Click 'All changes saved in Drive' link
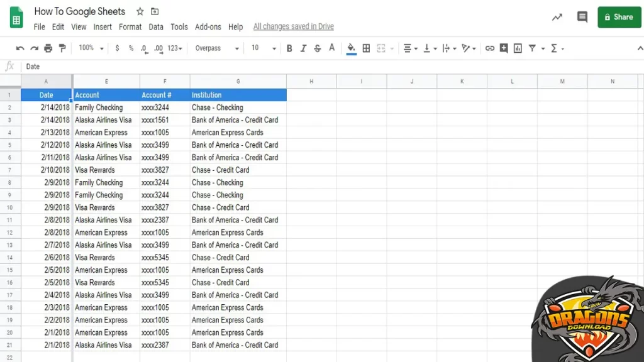644x362 pixels. (x=293, y=26)
